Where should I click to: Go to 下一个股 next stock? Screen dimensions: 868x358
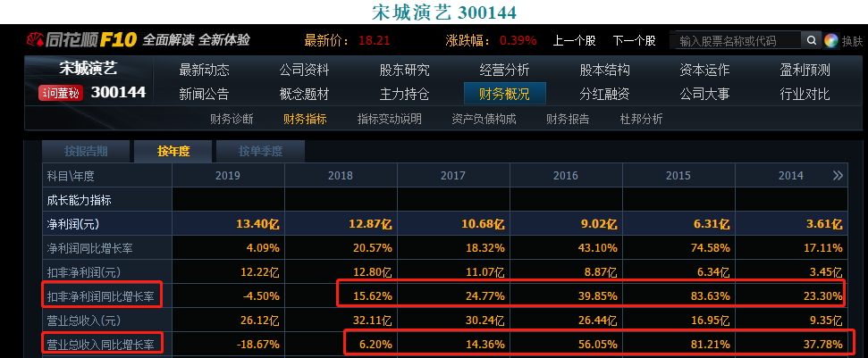[634, 40]
